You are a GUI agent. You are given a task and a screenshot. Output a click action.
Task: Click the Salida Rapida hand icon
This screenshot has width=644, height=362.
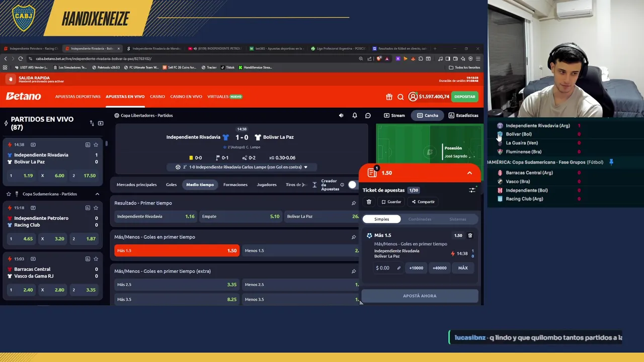click(11, 79)
